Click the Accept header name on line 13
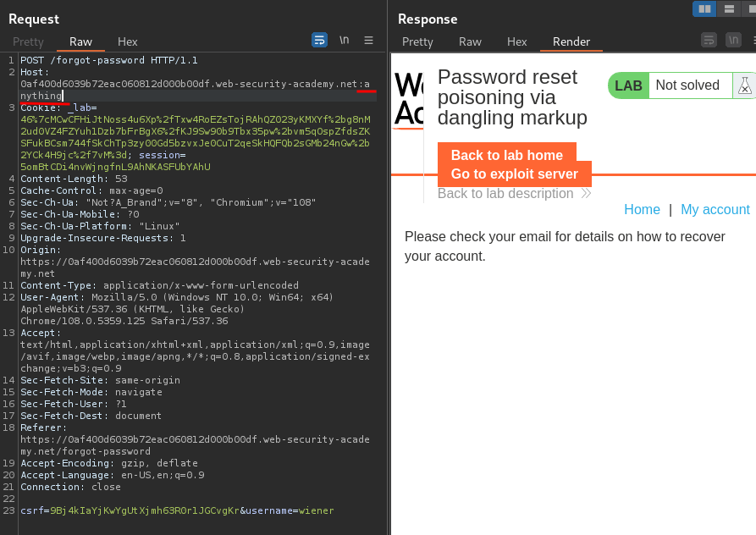 coord(41,333)
